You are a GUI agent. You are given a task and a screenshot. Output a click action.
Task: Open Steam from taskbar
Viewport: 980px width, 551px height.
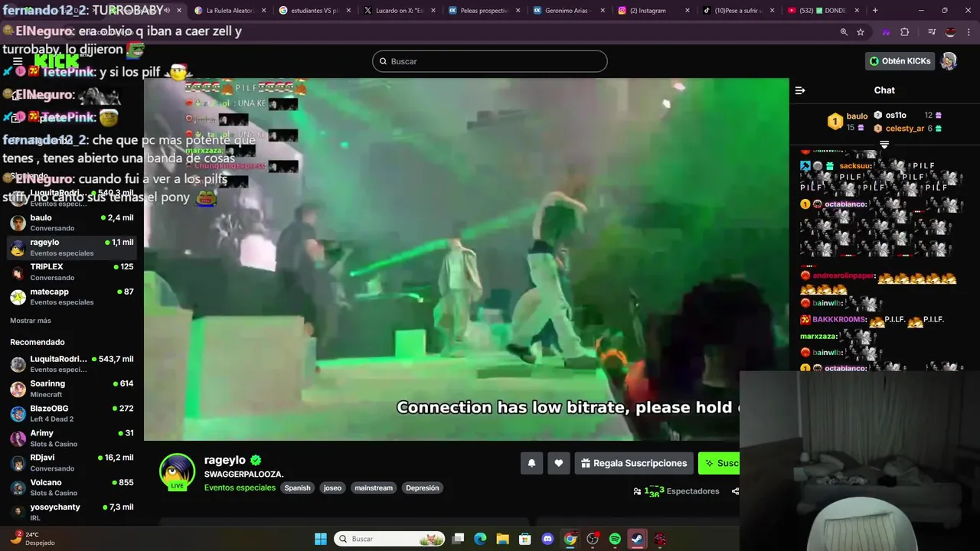point(637,539)
